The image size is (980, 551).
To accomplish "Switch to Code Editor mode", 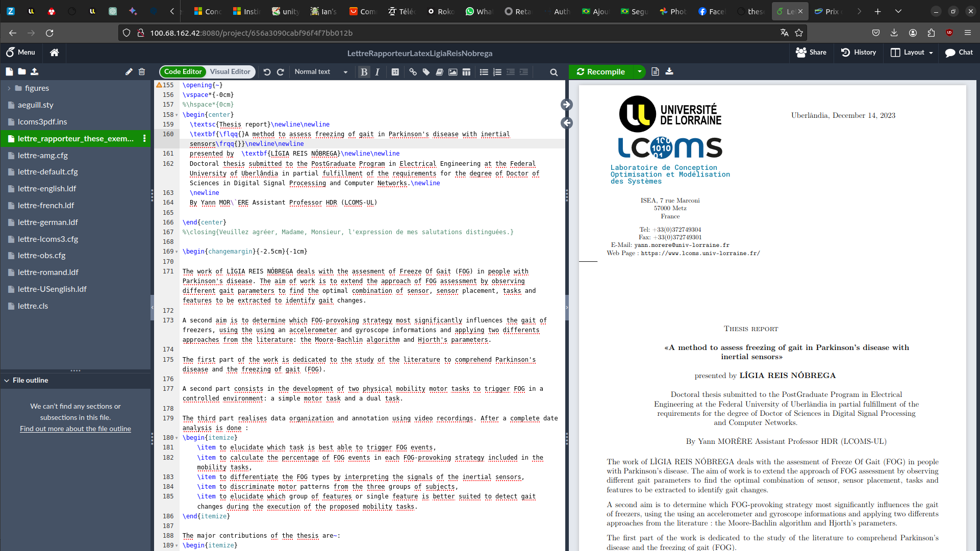I will click(x=183, y=72).
